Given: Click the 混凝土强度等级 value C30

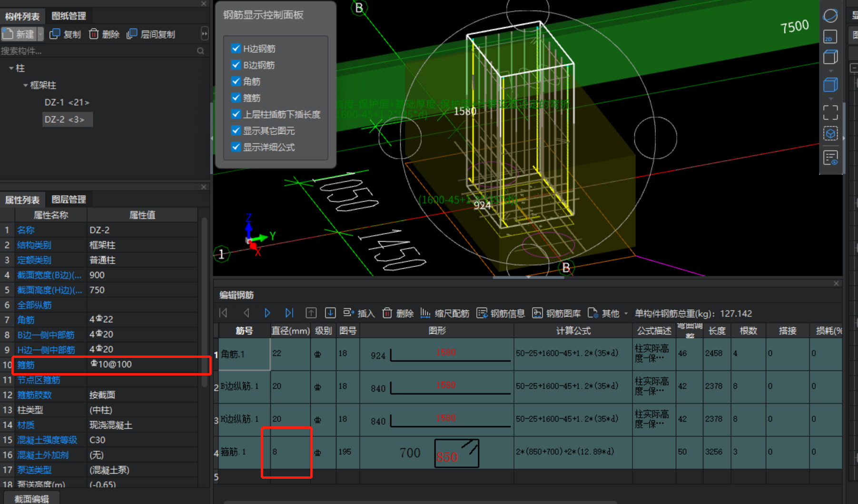Looking at the screenshot, I should 142,440.
